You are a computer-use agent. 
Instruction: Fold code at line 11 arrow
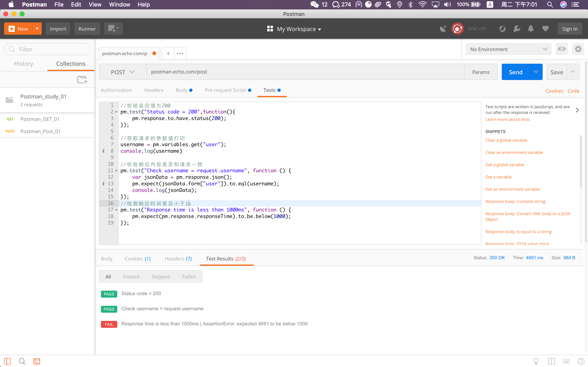116,171
